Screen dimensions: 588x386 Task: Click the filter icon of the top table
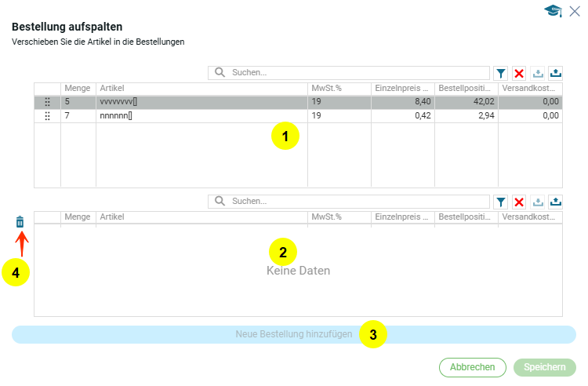(501, 73)
